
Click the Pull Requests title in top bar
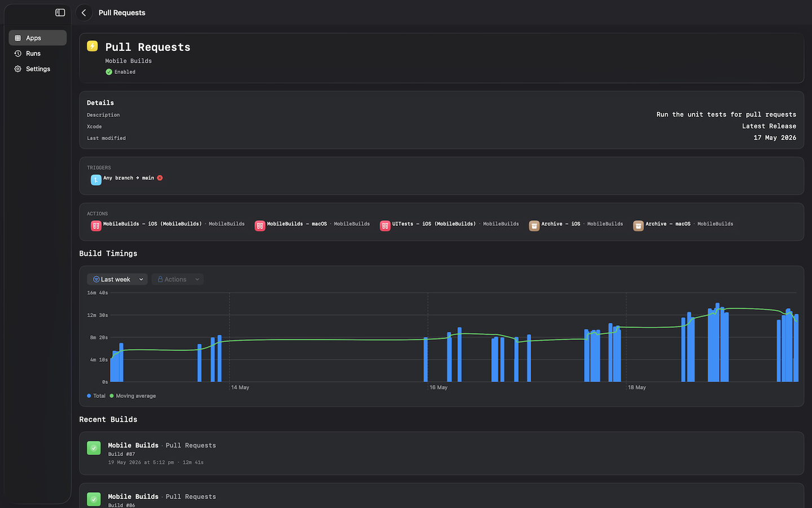click(x=122, y=12)
